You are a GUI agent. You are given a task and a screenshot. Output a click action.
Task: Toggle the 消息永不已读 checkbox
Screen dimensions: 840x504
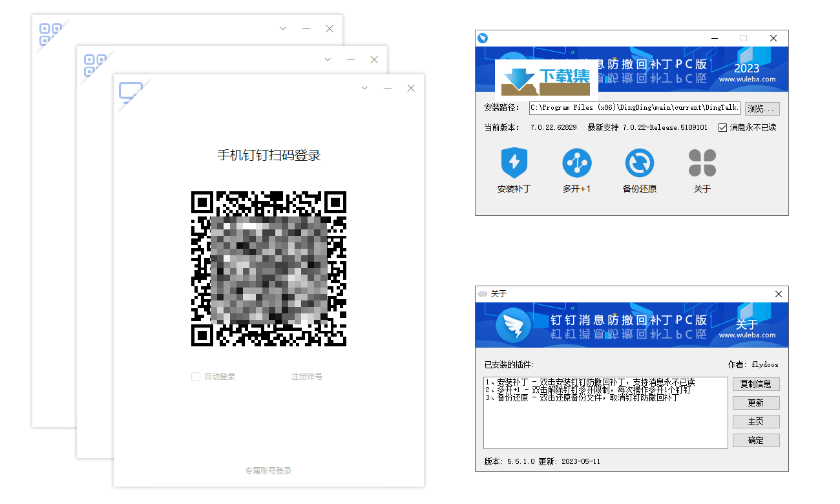point(722,127)
